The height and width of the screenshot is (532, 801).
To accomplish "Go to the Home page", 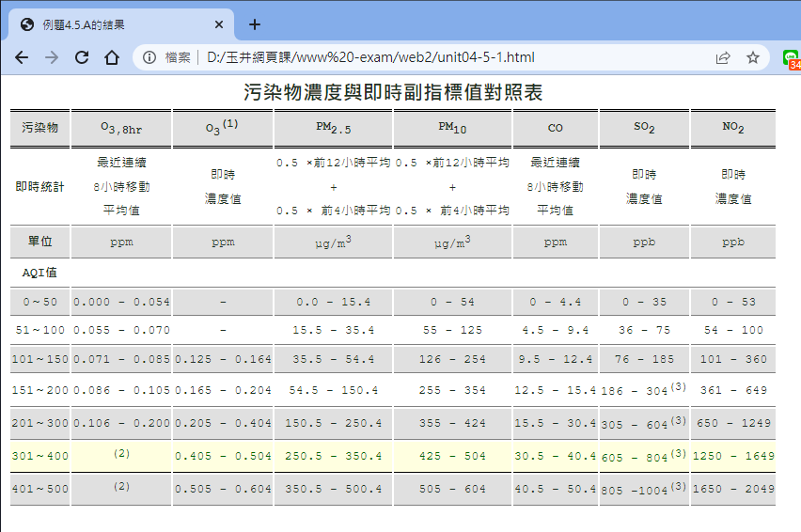I will [111, 57].
